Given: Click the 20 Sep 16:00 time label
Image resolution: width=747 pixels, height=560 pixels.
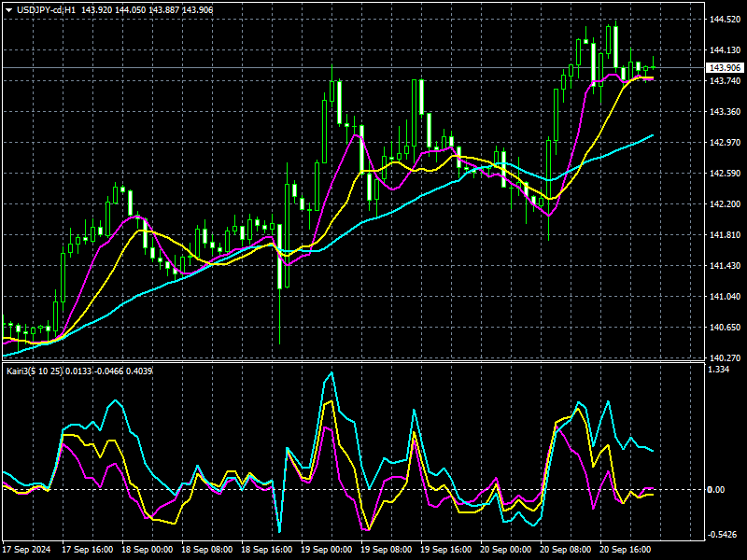Looking at the screenshot, I should pos(626,550).
